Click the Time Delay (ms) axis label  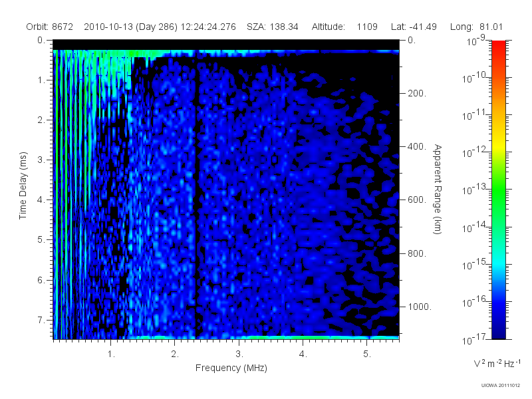(x=23, y=186)
